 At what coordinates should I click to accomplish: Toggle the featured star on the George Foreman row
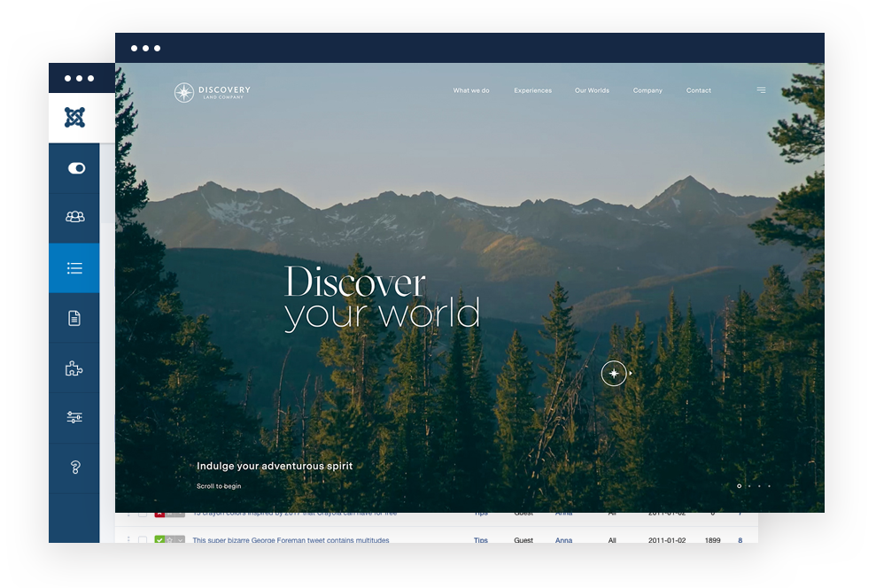click(170, 540)
